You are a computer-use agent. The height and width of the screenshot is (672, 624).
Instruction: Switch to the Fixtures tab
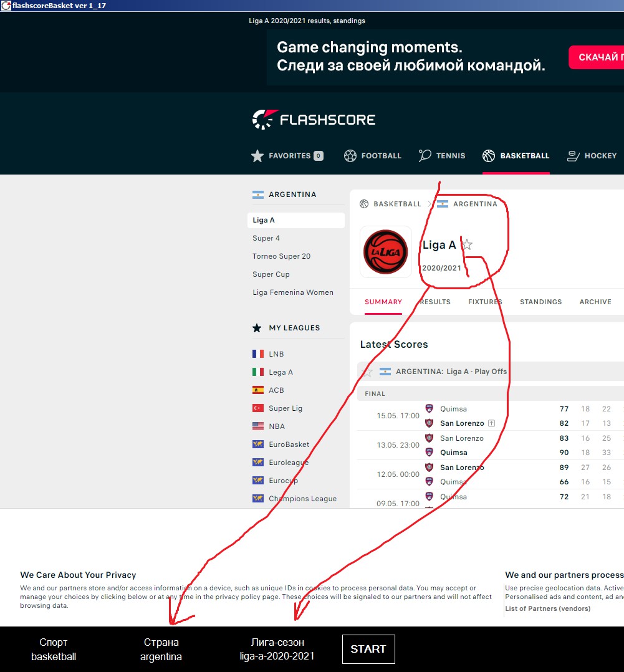coord(485,302)
